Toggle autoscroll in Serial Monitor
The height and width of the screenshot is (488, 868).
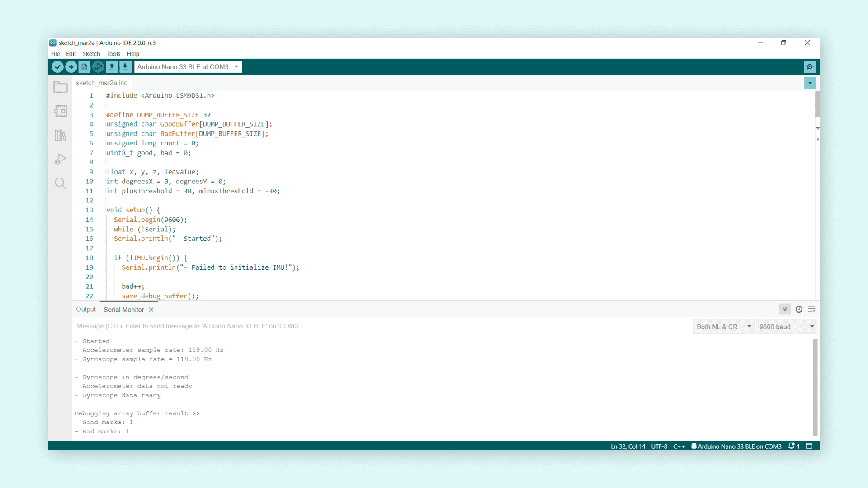[785, 310]
